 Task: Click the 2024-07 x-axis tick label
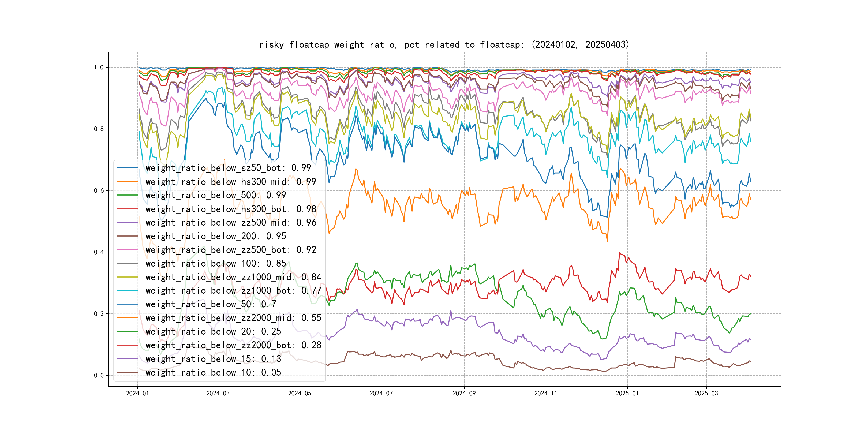(381, 393)
